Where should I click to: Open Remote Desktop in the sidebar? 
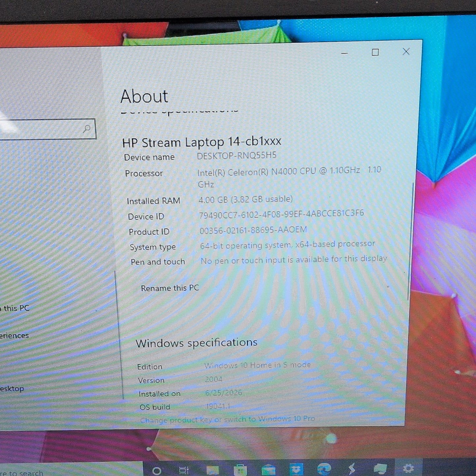[12, 389]
